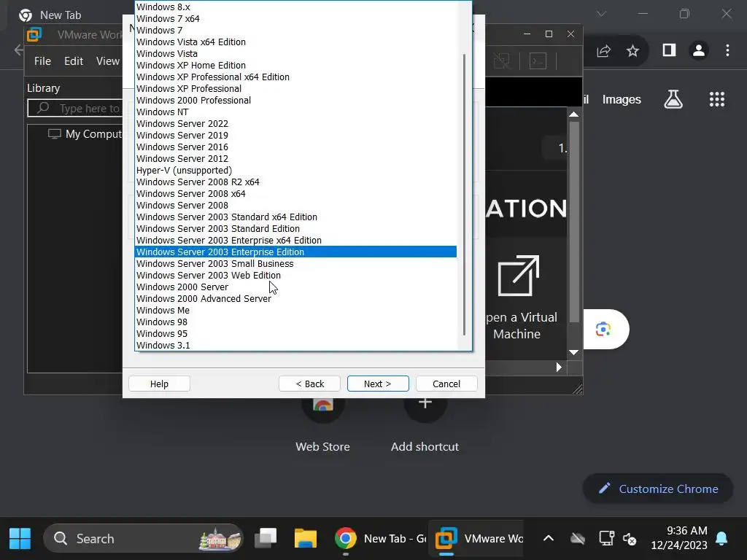Image resolution: width=747 pixels, height=560 pixels.
Task: Choose Hyper-V (unsupported)
Action: point(296,170)
